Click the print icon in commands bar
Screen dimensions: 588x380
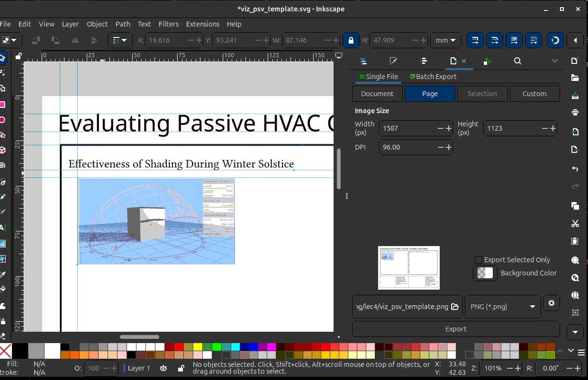point(575,112)
